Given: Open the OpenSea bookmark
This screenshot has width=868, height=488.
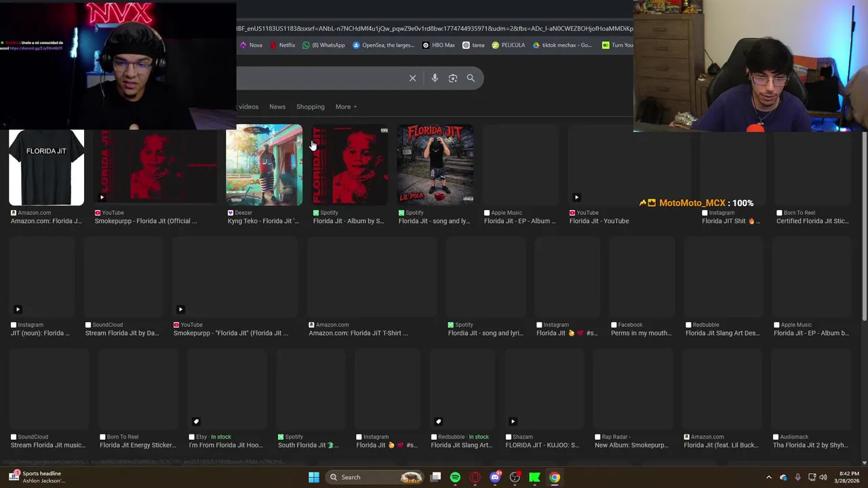Looking at the screenshot, I should coord(384,45).
